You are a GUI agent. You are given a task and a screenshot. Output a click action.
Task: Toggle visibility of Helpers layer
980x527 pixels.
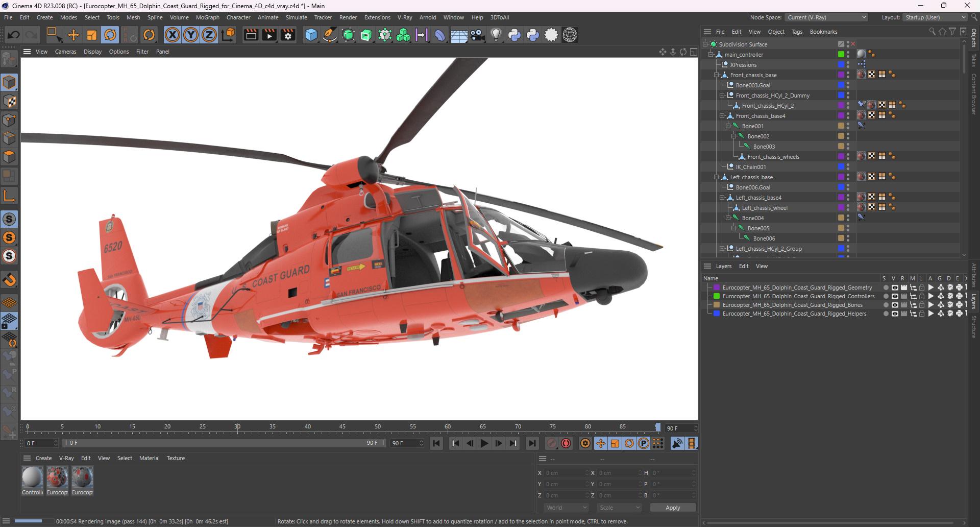[895, 314]
